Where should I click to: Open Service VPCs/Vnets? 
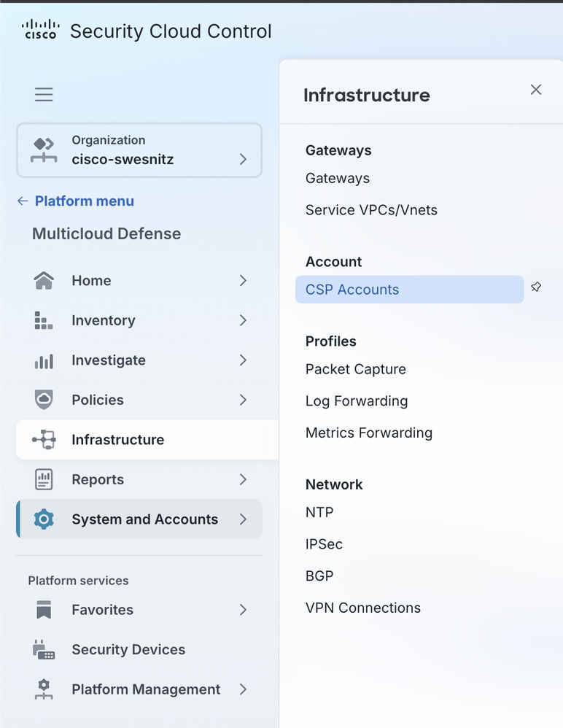click(371, 210)
